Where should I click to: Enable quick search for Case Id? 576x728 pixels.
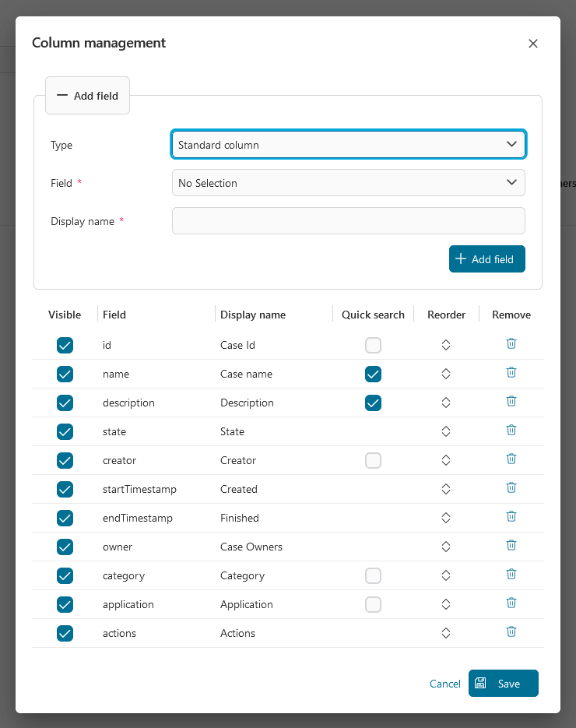tap(374, 345)
